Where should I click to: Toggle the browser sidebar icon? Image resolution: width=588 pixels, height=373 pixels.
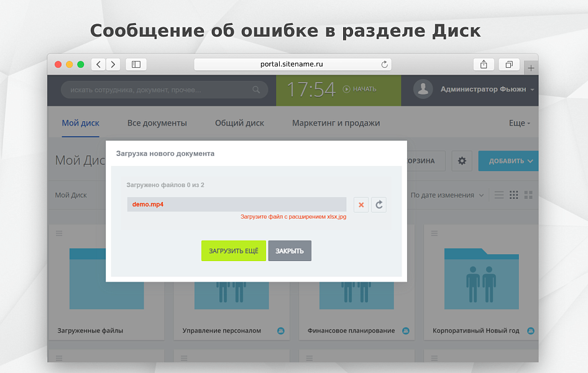pyautogui.click(x=136, y=64)
